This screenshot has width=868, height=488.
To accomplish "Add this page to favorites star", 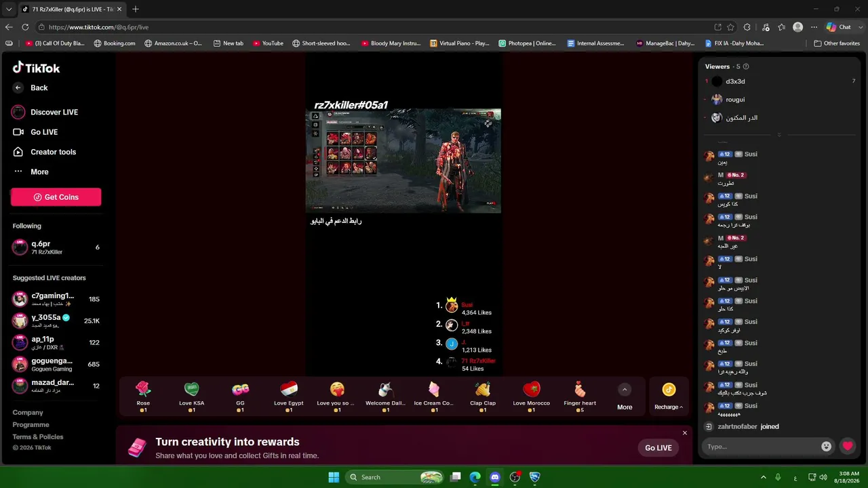I will tap(730, 27).
